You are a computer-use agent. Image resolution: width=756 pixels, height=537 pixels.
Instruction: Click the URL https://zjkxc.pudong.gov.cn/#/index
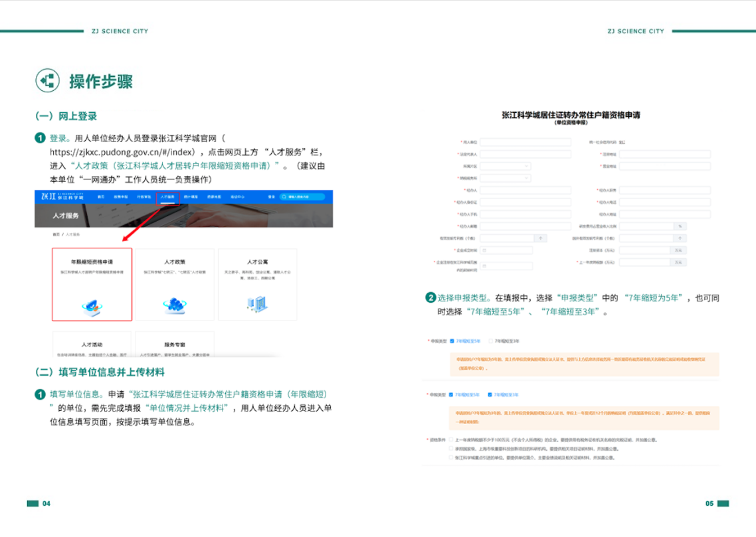pos(122,152)
